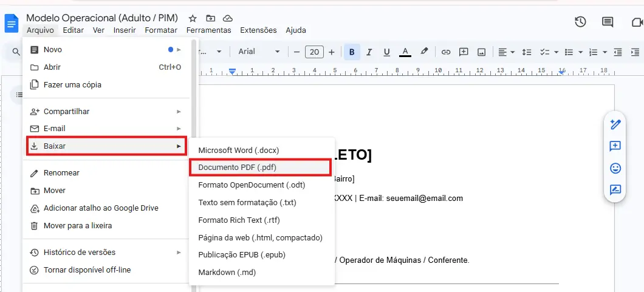This screenshot has width=644, height=292.
Task: Download as Texto sem formatação (.txt)
Action: click(262, 203)
